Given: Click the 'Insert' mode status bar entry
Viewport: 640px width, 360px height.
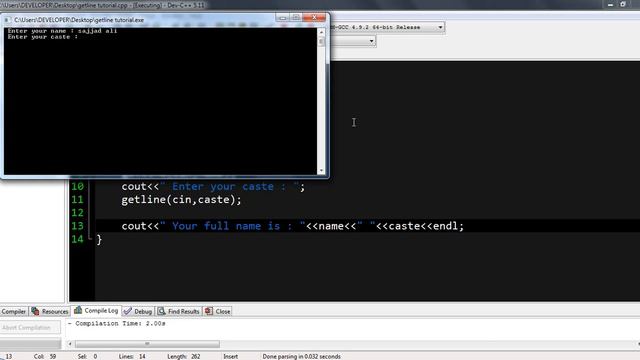Looking at the screenshot, I should [231, 356].
